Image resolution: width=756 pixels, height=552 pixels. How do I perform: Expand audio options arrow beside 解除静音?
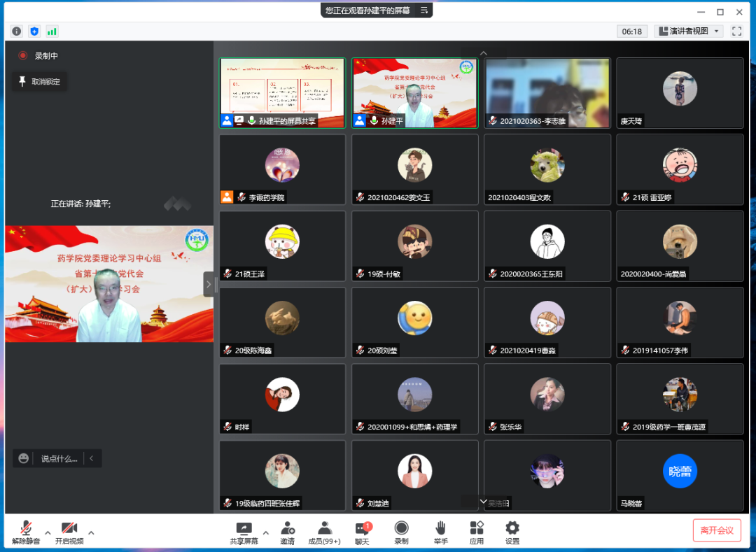(x=48, y=532)
